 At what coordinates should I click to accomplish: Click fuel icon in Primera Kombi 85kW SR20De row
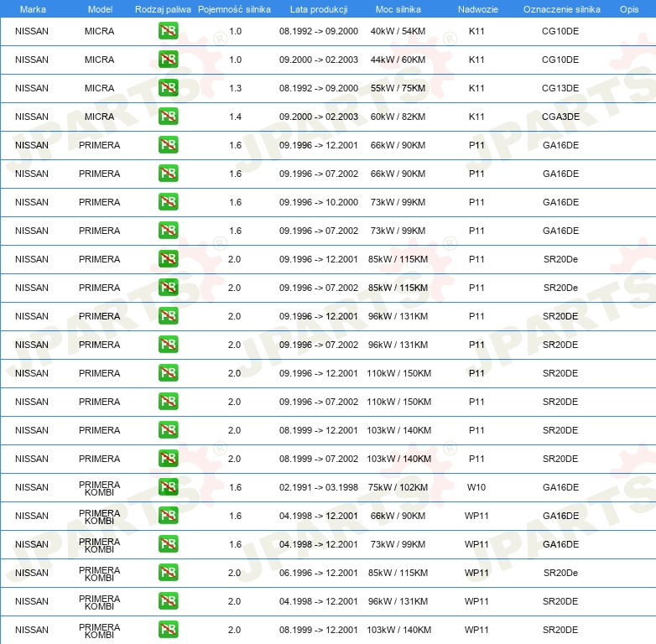[x=168, y=572]
